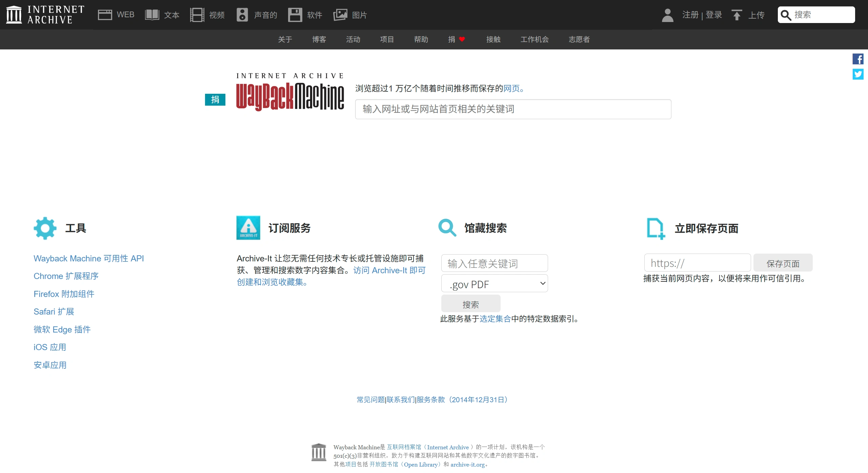Open the 活动 menu item
Viewport: 868px width, 473px height.
click(353, 39)
